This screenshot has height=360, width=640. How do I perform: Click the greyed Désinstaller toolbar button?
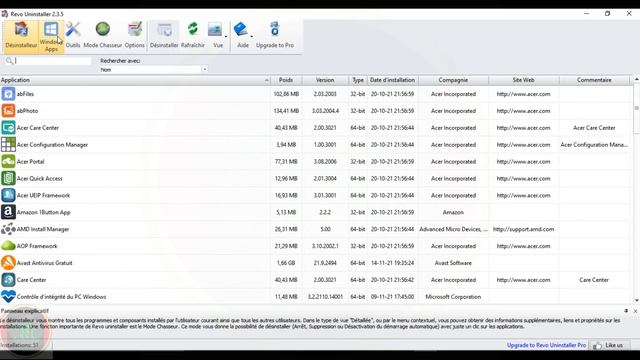coord(164,36)
